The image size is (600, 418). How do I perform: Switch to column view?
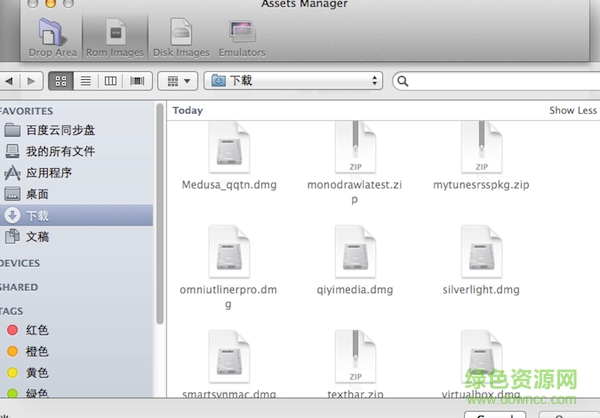tap(111, 81)
